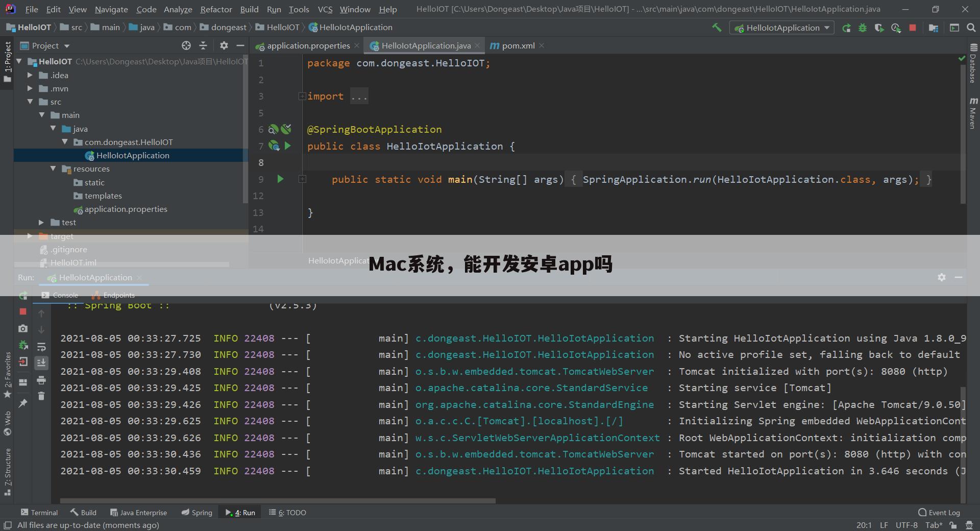980x531 pixels.
Task: Hide the Project tool window
Action: (240, 45)
